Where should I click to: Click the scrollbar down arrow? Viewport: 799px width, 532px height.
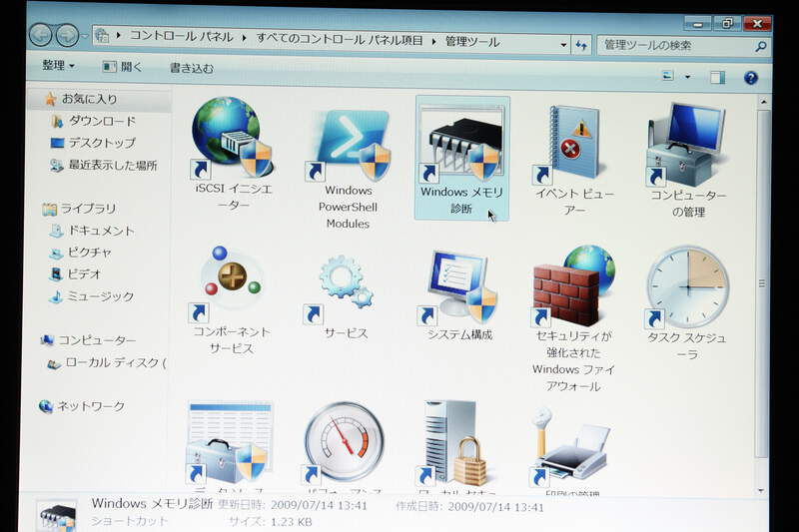(761, 490)
